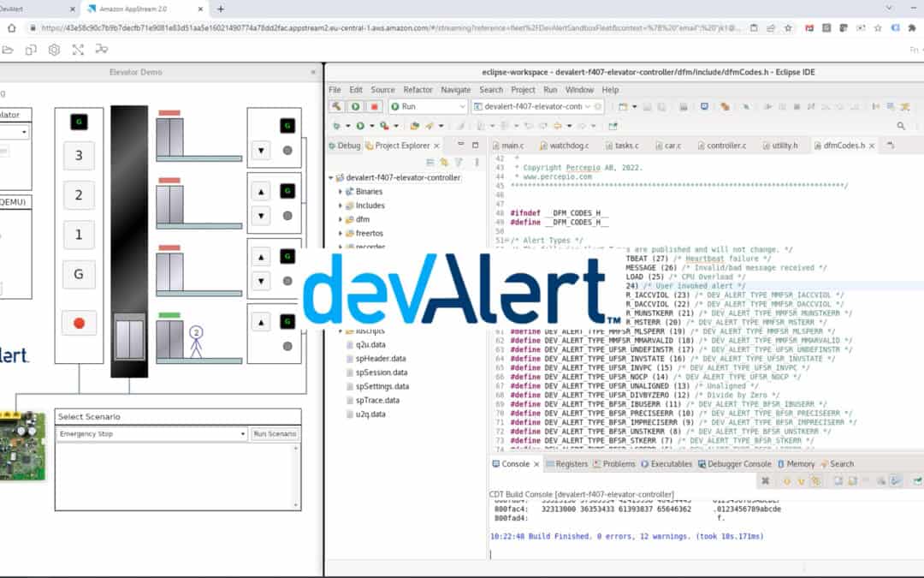This screenshot has width=924, height=578.
Task: Open the Run launch mode dropdown
Action: coord(428,107)
